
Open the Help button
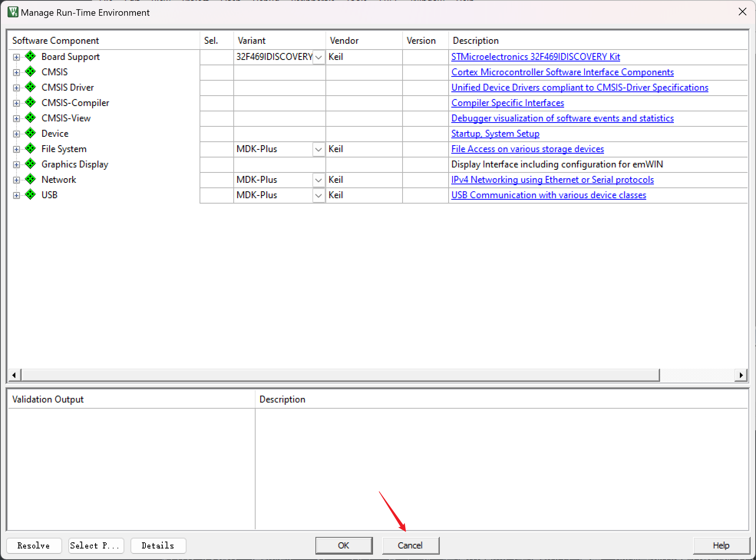[x=721, y=545]
